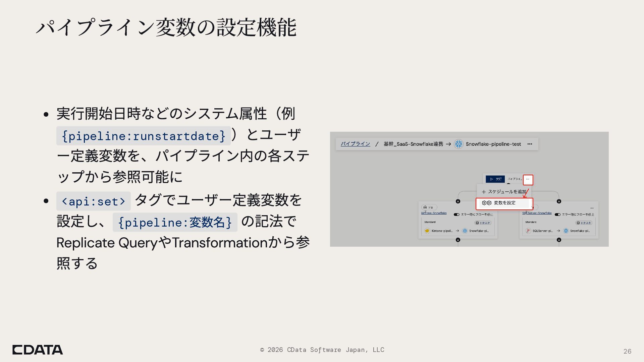Open the kintone-Snowflake job link
This screenshot has width=644, height=362.
[x=434, y=213]
